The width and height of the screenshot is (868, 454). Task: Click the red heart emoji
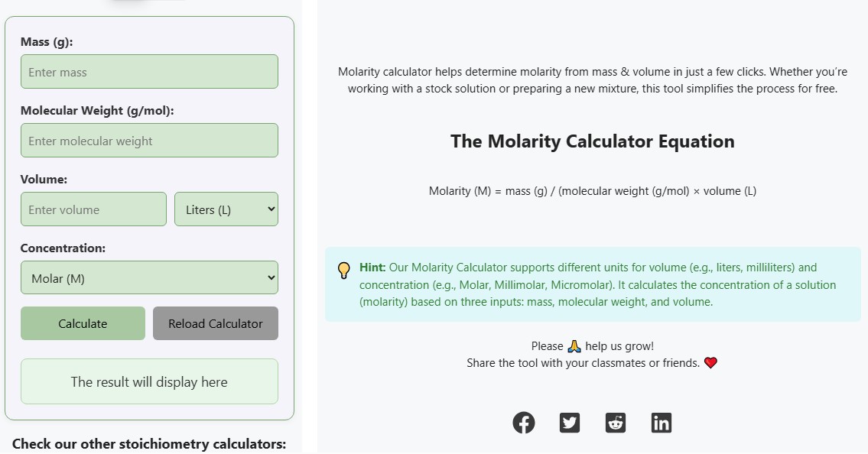coord(710,363)
